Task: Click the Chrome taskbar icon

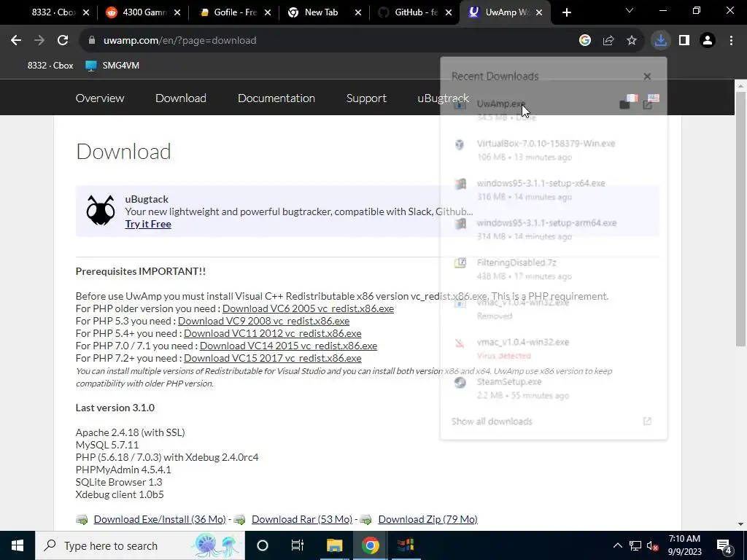Action: pos(370,545)
